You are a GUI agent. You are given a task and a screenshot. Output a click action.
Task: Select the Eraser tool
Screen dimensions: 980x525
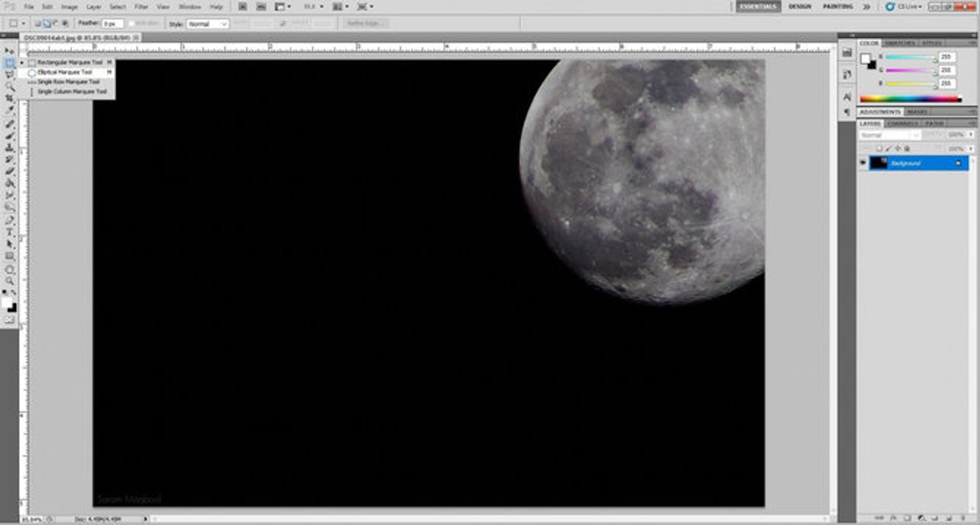pos(9,171)
